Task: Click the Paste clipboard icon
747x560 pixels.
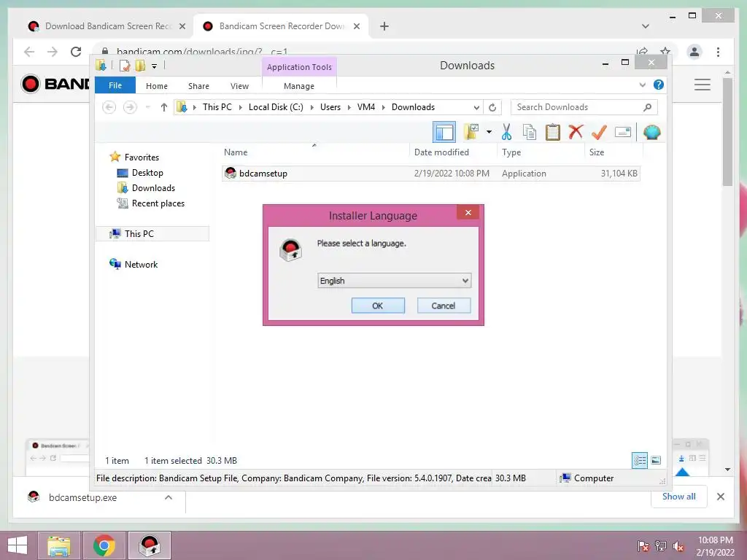Action: click(553, 132)
